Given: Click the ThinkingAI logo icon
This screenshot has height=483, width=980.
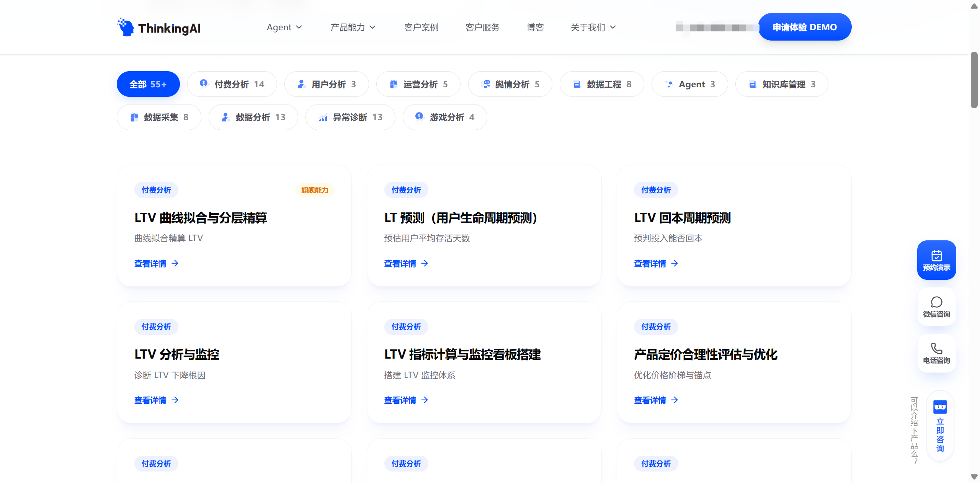Looking at the screenshot, I should coord(126,27).
